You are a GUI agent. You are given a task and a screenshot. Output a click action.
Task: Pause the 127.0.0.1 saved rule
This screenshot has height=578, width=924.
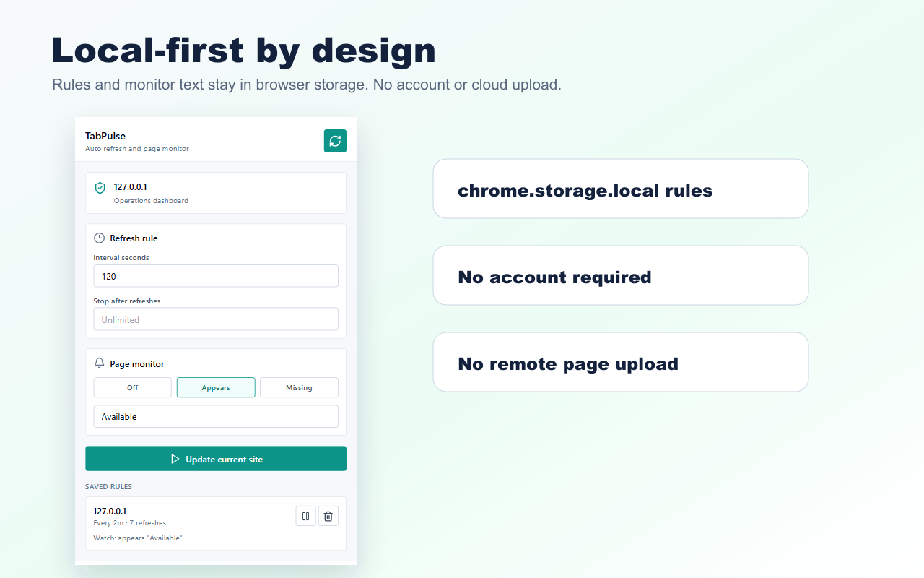(305, 515)
